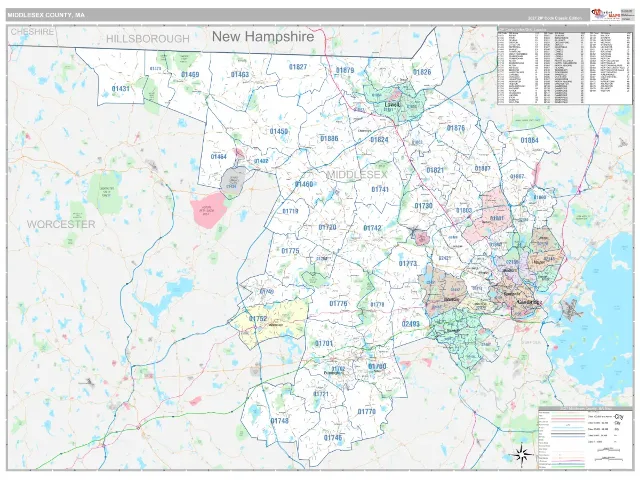Click ZIP code label 01746

[x=333, y=438]
